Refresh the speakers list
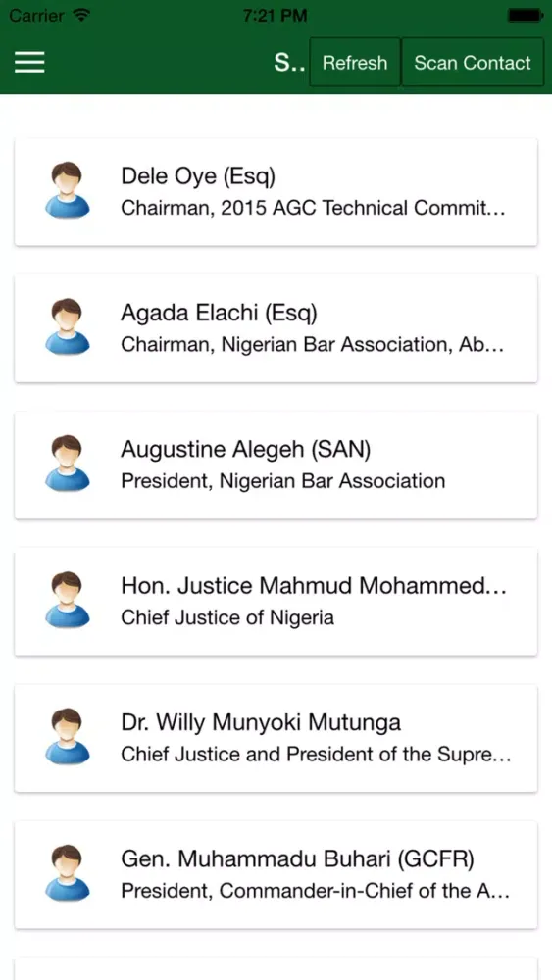The image size is (552, 980). point(355,62)
